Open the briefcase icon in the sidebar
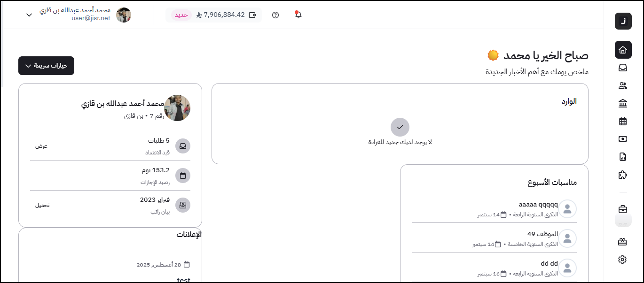 (623, 209)
